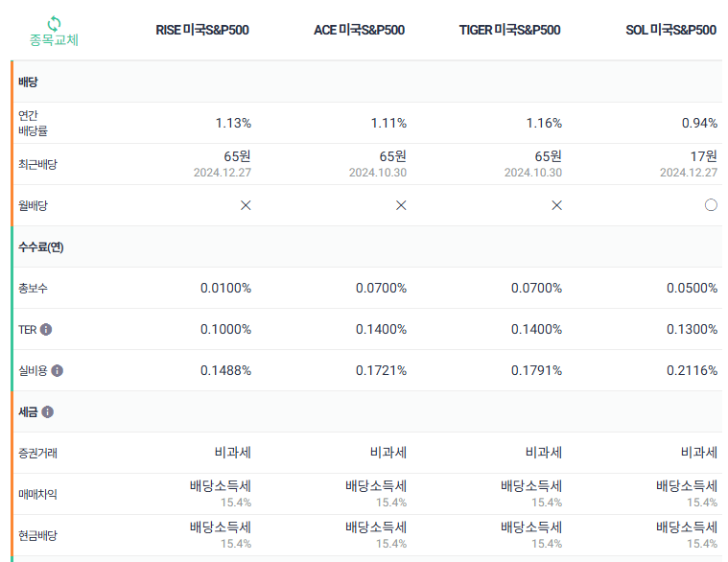Click SOL TER value 0.1300%
The width and height of the screenshot is (728, 562).
click(693, 330)
